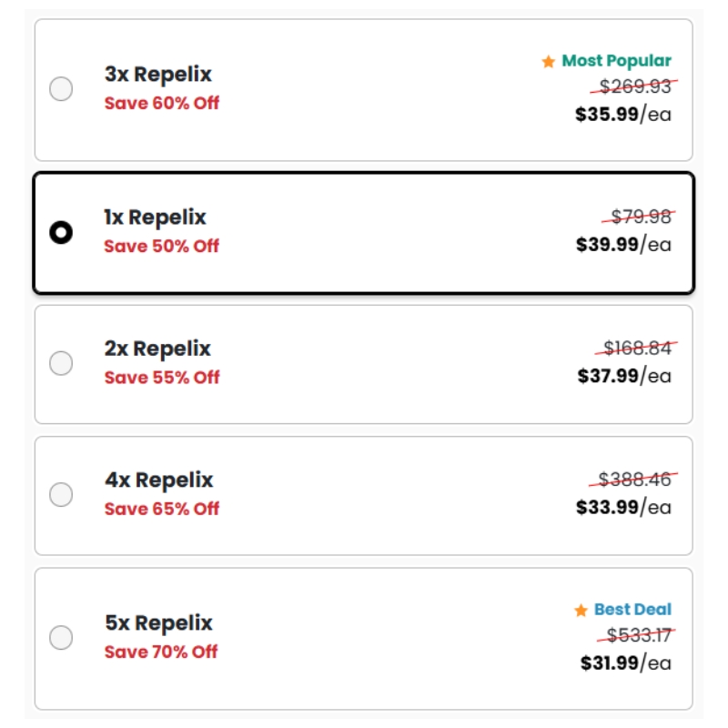
Task: Click the orange star beside Most Popular
Action: coord(548,62)
